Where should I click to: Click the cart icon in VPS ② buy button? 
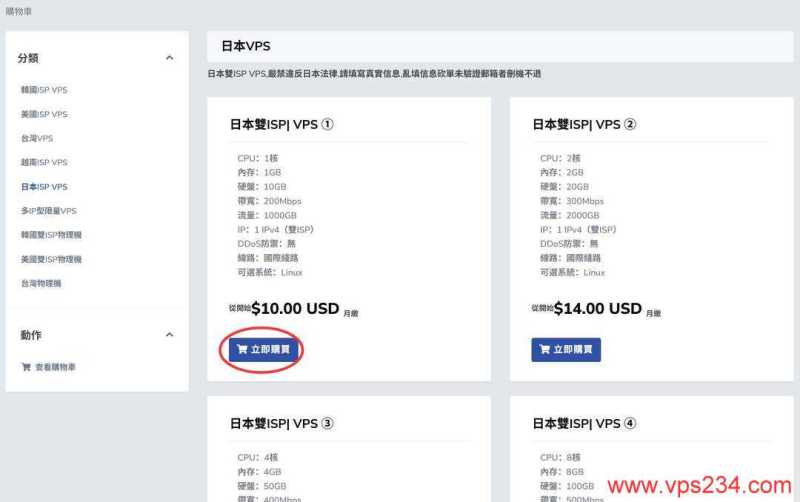click(545, 349)
